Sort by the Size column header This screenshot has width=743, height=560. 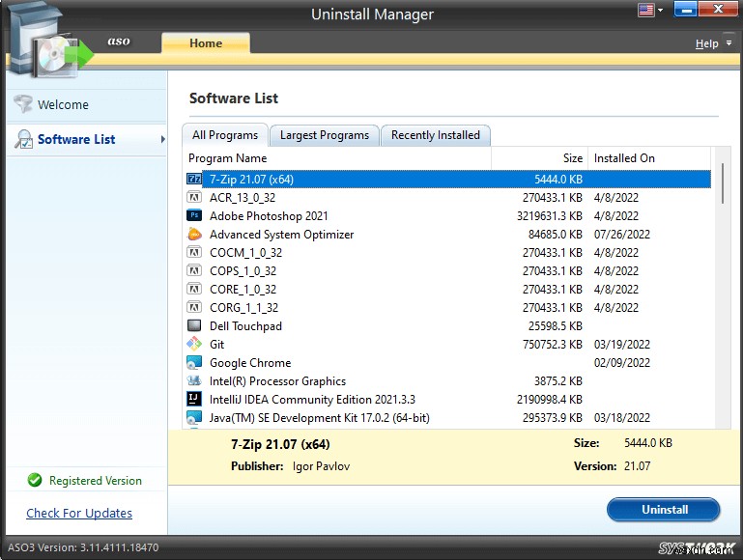point(539,158)
